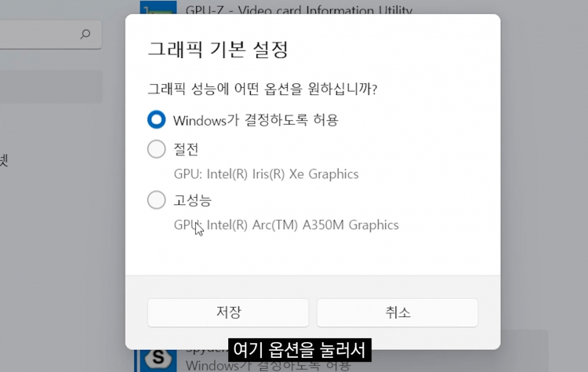Select the 'Windows가 결정하도록 허용' radio button

(x=157, y=120)
